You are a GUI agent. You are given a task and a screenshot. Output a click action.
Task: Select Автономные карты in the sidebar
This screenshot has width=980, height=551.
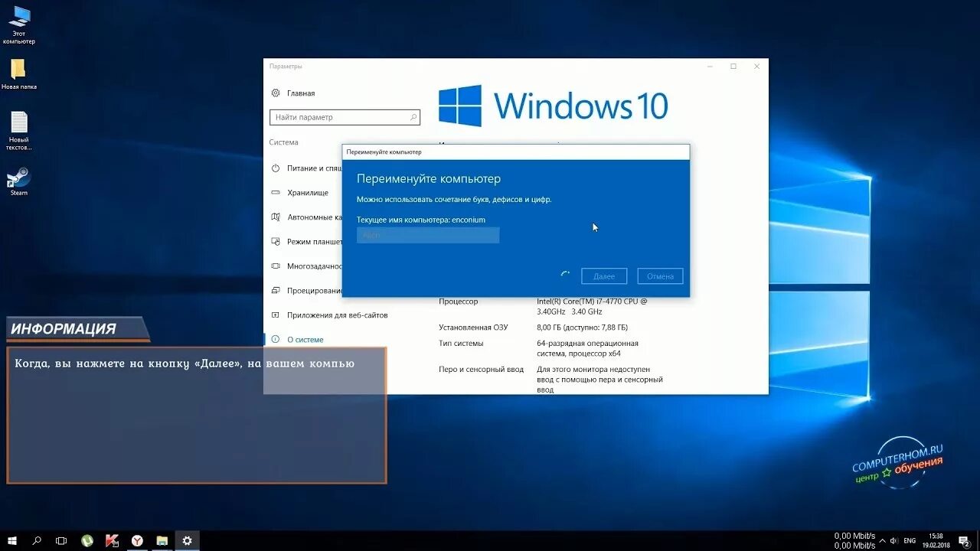tap(306, 217)
